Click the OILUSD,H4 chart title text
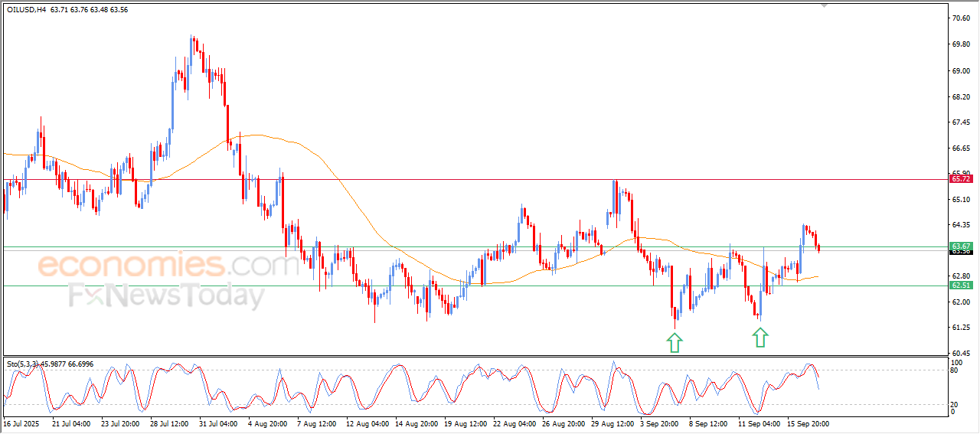980x434 pixels. (26, 10)
